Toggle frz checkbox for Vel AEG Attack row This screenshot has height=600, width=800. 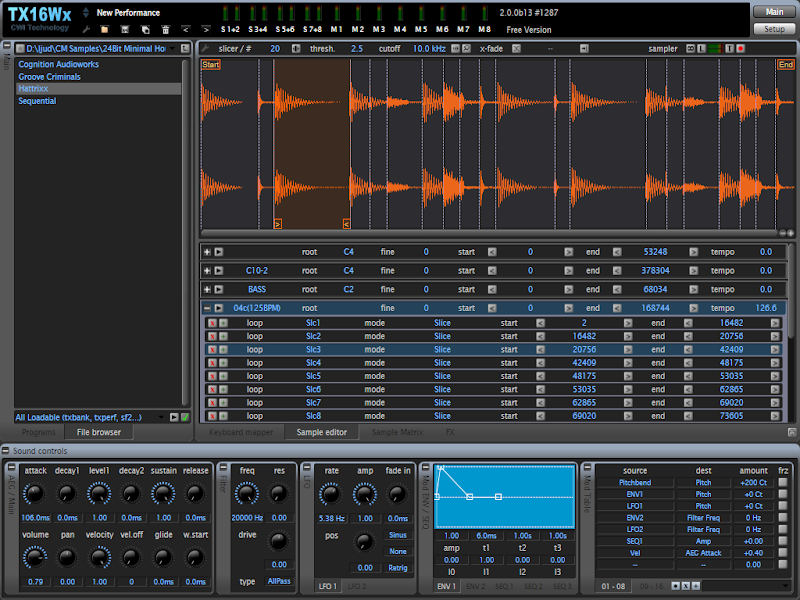783,553
